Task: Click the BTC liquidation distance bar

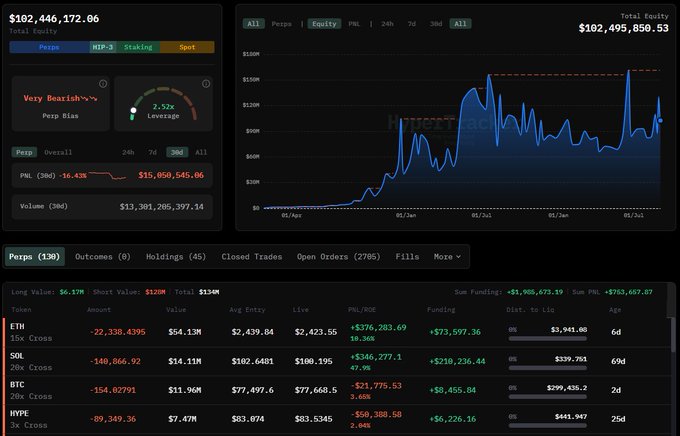Action: (x=548, y=397)
